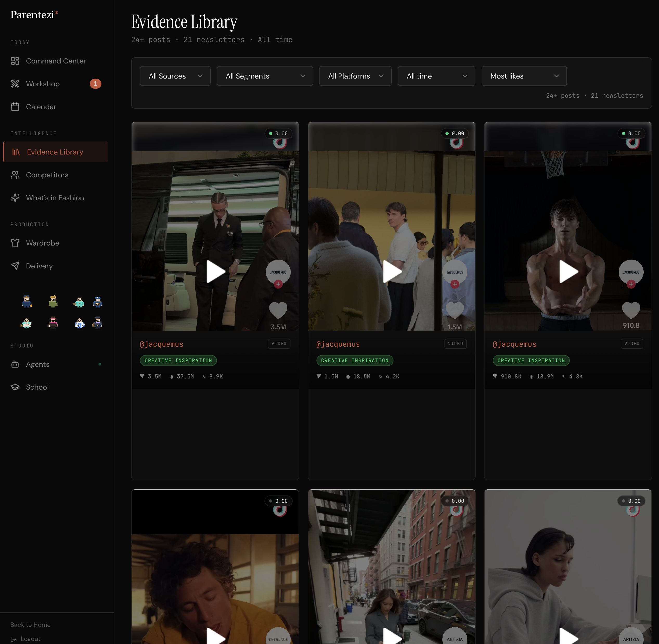The width and height of the screenshot is (659, 644).
Task: Open the Everlane video thumbnail
Action: tap(215, 567)
